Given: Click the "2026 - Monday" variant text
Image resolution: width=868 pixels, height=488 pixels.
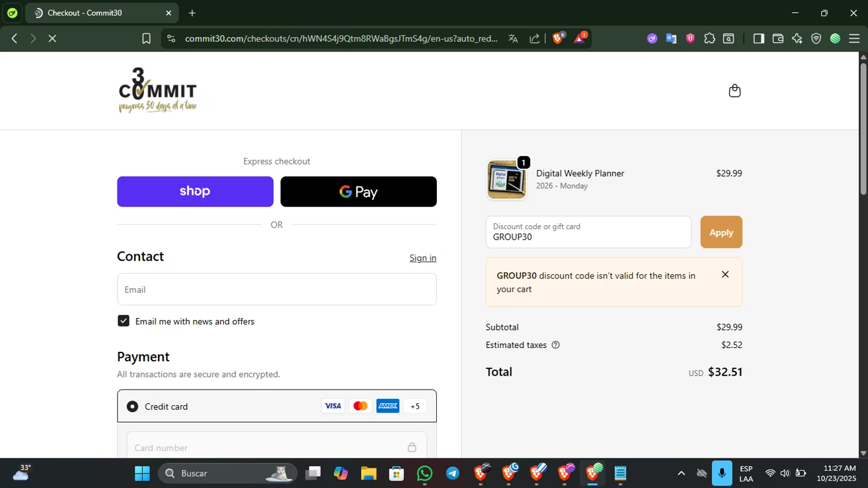Looking at the screenshot, I should pyautogui.click(x=562, y=186).
